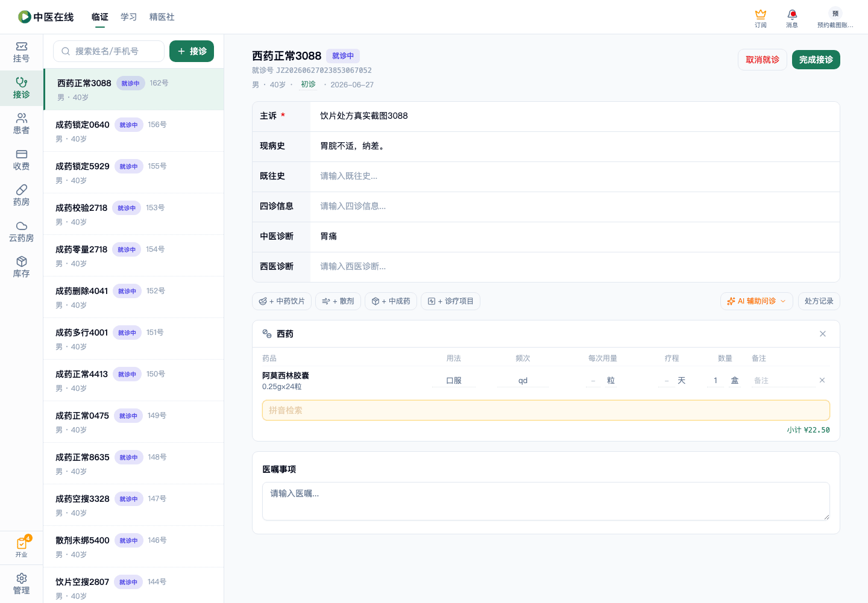Select patient 散剂未绑5400
Viewport: 868px width, 603px height.
[x=134, y=546]
